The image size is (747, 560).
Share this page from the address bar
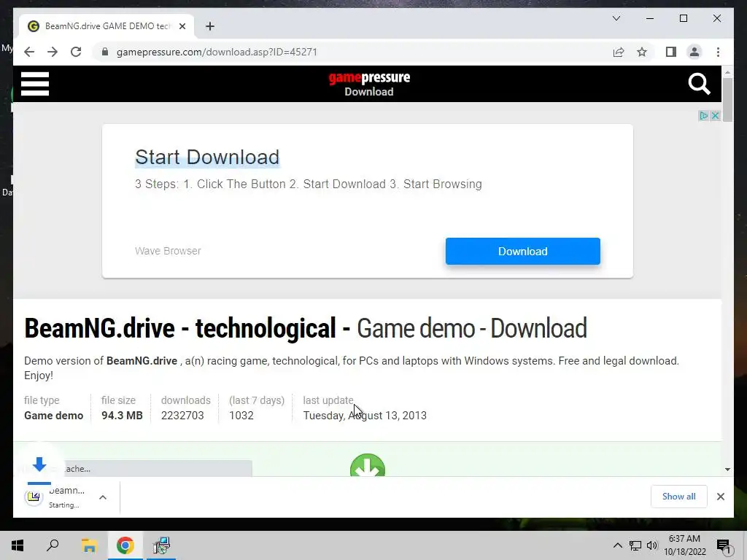tap(619, 52)
